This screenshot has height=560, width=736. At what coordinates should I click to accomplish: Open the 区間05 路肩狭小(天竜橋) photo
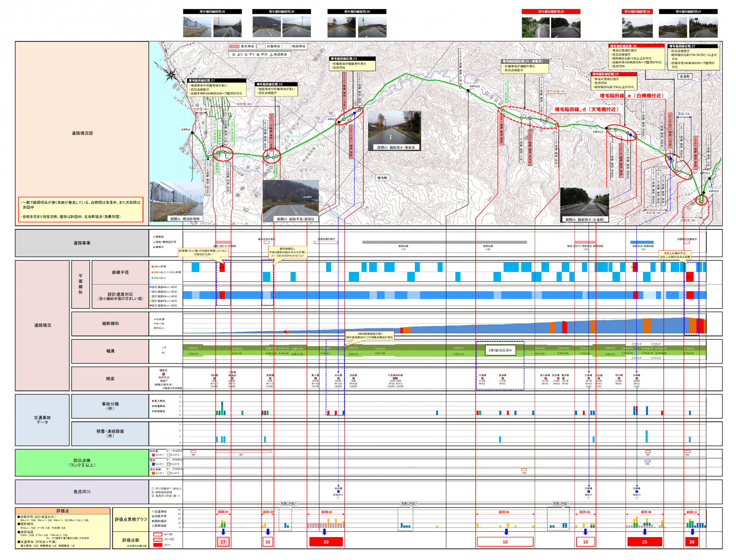coord(584,205)
